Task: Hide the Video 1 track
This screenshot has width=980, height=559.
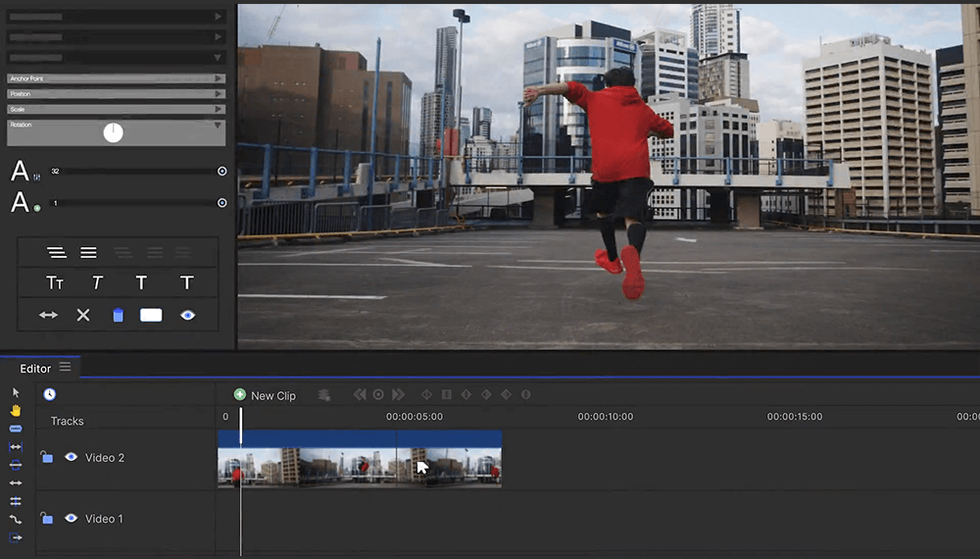Action: point(72,518)
